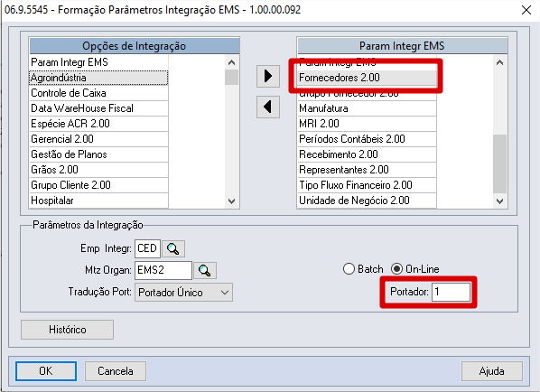Click the OK button
The height and width of the screenshot is (392, 540).
pyautogui.click(x=46, y=371)
